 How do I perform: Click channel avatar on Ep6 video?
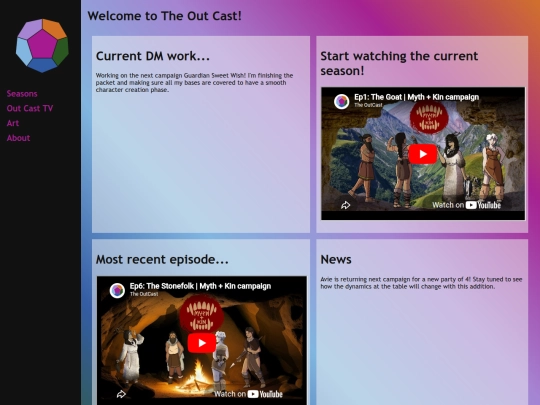click(x=117, y=290)
